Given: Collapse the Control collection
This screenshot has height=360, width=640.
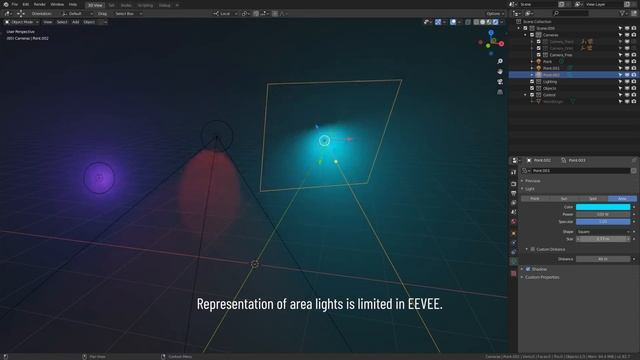Looking at the screenshot, I should click(x=526, y=95).
